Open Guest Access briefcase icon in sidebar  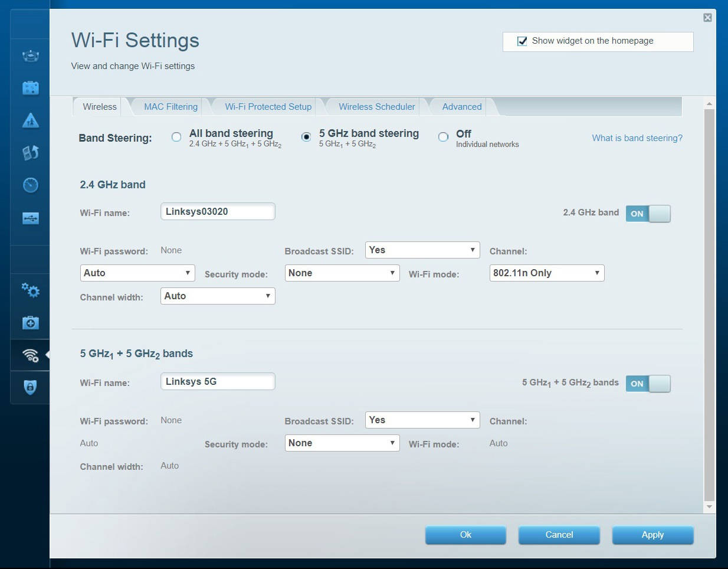pos(30,88)
